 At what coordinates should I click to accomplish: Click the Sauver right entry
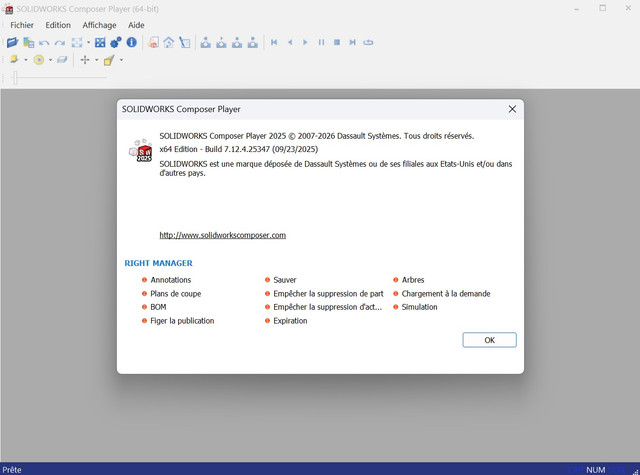[285, 280]
